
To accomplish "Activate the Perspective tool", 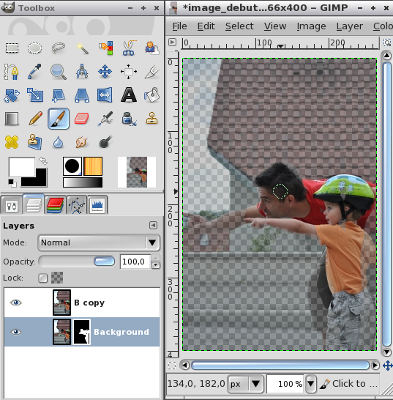I will (82, 95).
